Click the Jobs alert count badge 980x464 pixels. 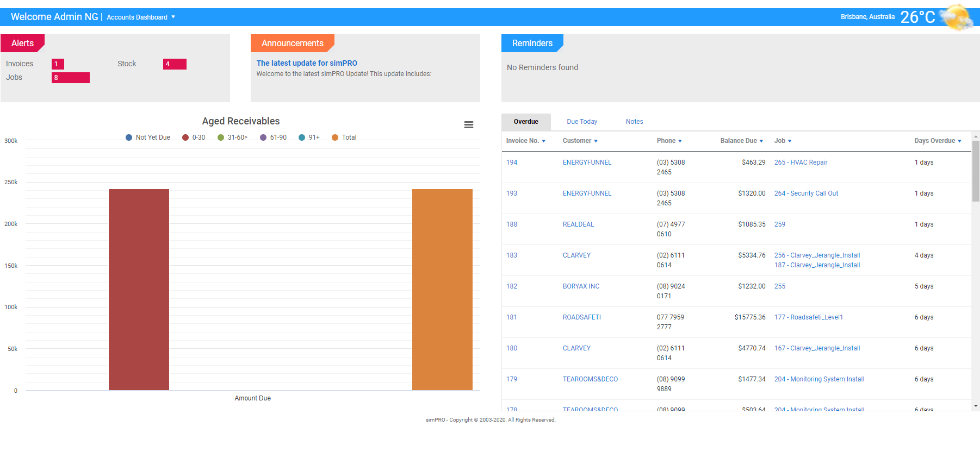point(70,78)
